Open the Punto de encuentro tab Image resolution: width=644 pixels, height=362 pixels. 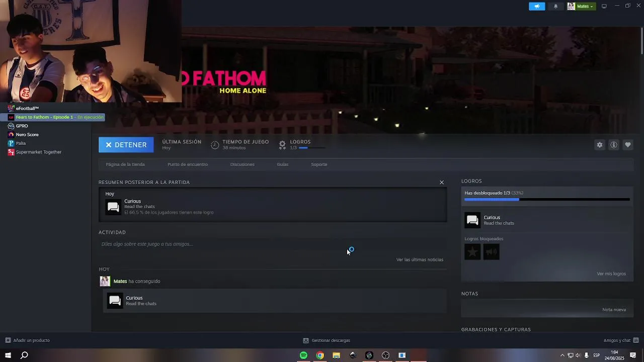tap(188, 164)
